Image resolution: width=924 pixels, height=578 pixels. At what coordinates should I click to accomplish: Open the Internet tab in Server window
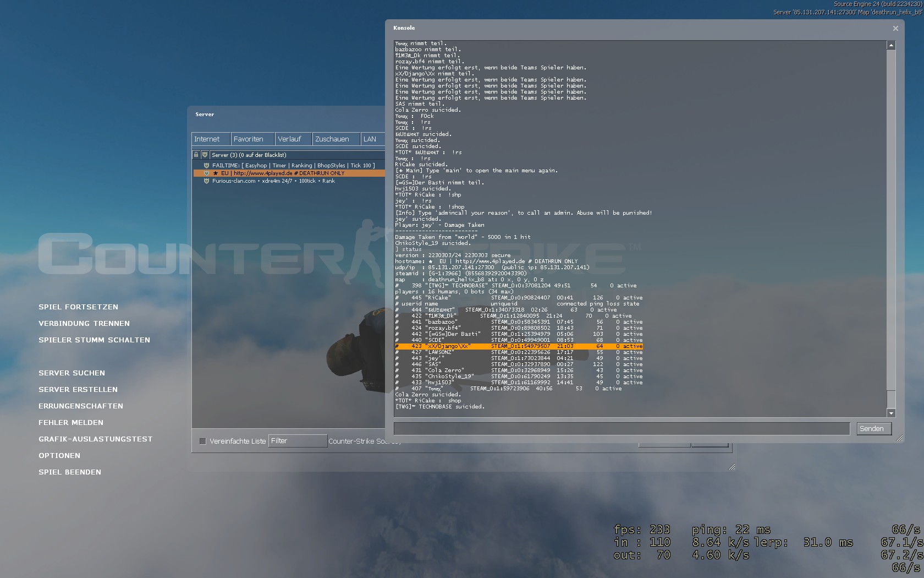pos(211,139)
